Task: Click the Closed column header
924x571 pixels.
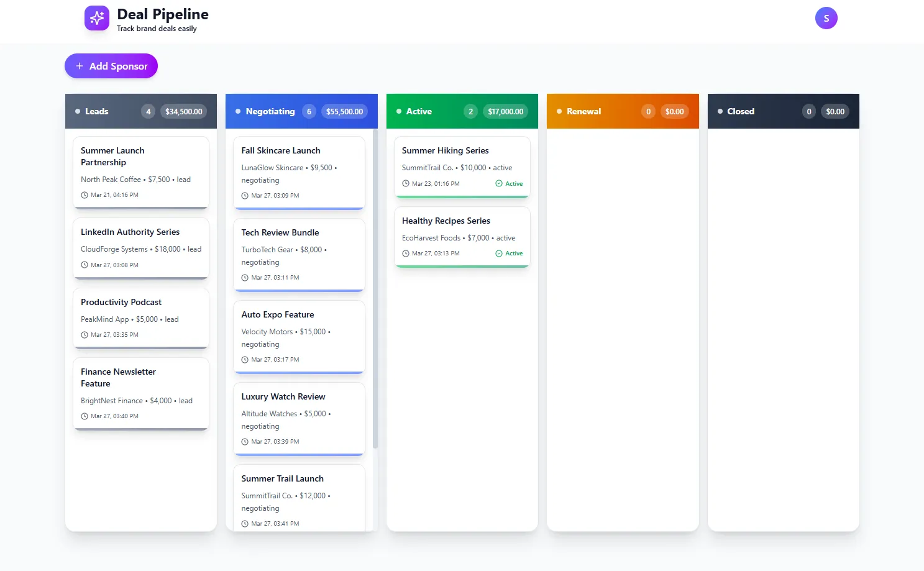Action: 741,112
